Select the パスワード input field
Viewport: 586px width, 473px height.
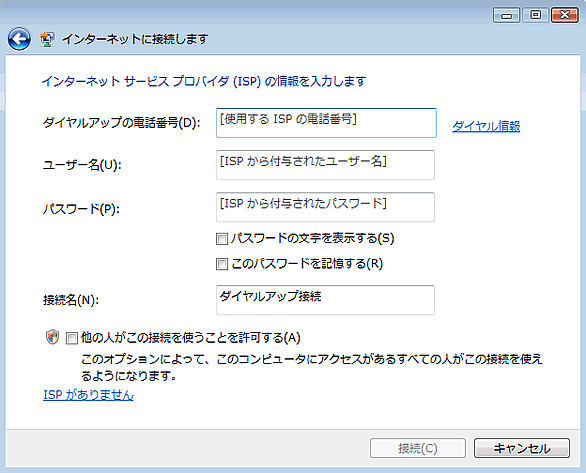[x=325, y=207]
